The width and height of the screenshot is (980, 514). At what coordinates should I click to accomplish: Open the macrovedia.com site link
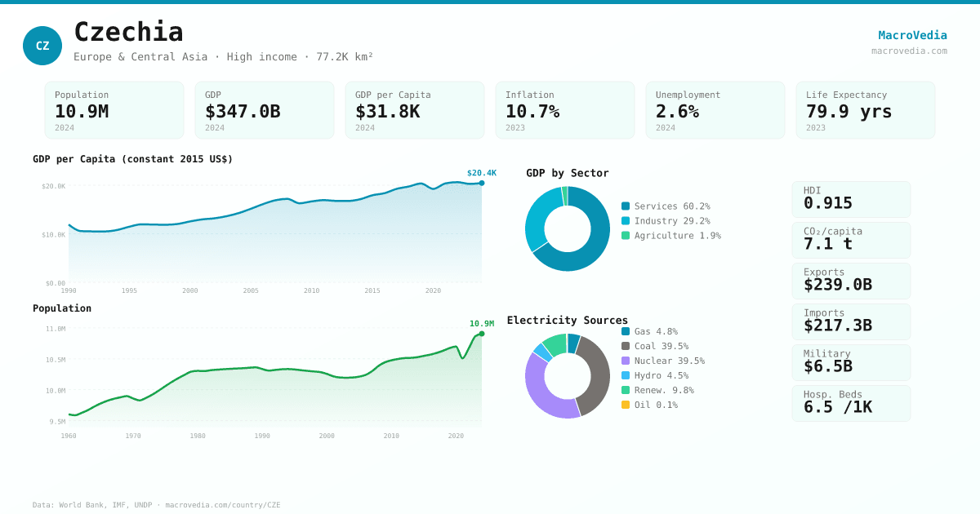pyautogui.click(x=909, y=51)
